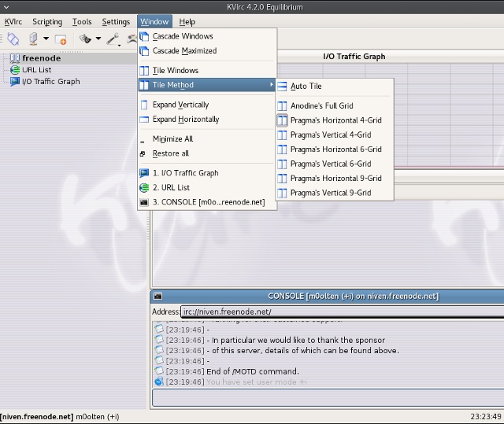Viewport: 504px width, 424px height.
Task: Click the I/O Traffic Graph window title bar
Action: click(x=391, y=57)
